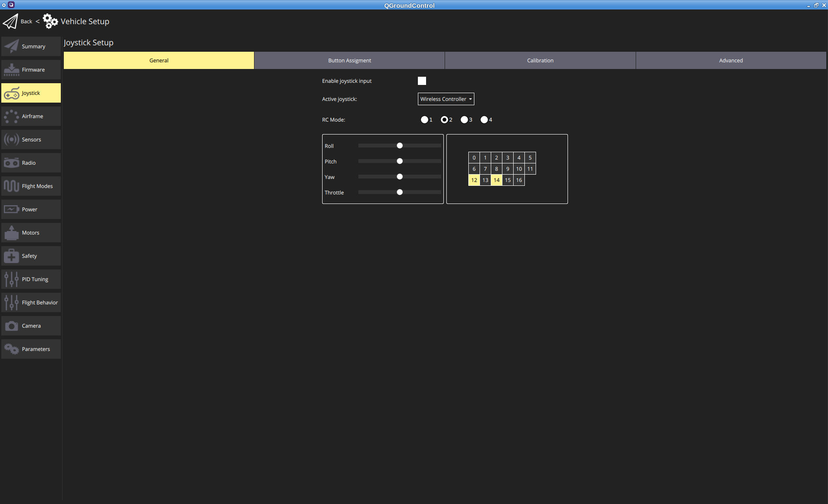Switch to the Button Assigment tab
The height and width of the screenshot is (504, 828).
[x=349, y=60]
